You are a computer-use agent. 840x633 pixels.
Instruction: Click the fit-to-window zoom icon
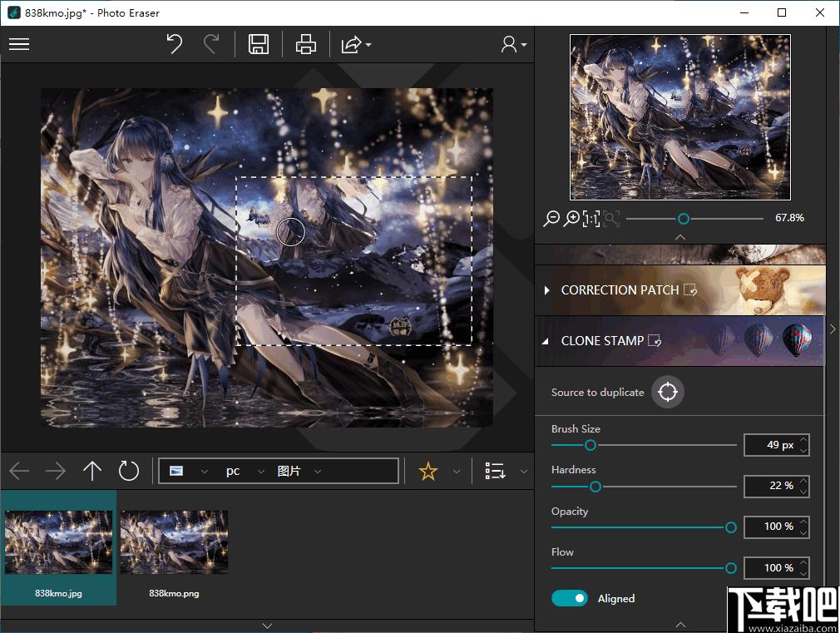611,218
